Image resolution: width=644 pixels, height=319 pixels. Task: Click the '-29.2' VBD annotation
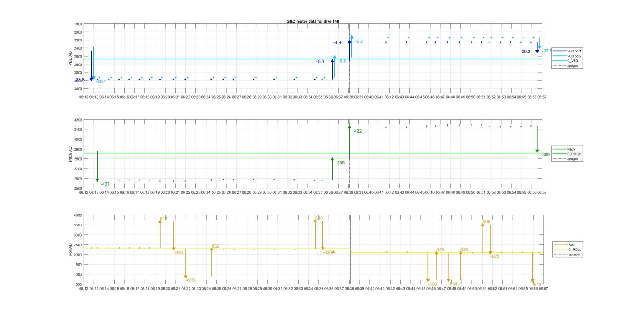(x=525, y=52)
